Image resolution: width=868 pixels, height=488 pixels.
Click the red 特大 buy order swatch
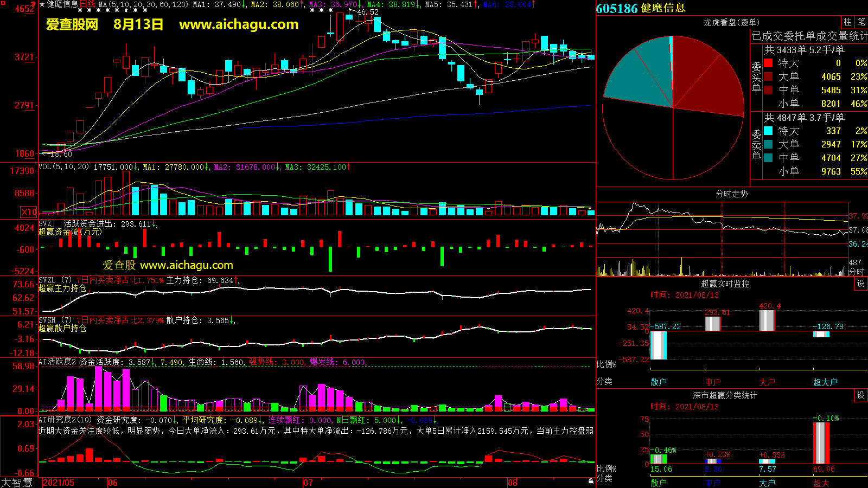click(768, 63)
